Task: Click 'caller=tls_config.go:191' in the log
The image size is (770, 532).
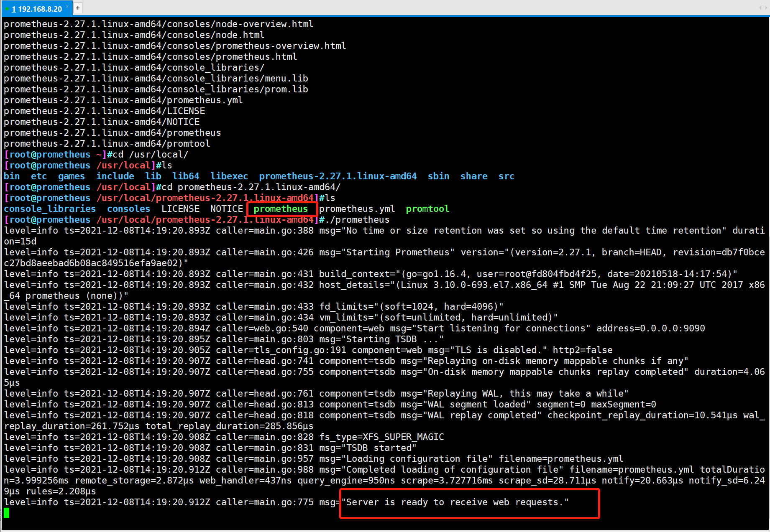Action: [281, 350]
